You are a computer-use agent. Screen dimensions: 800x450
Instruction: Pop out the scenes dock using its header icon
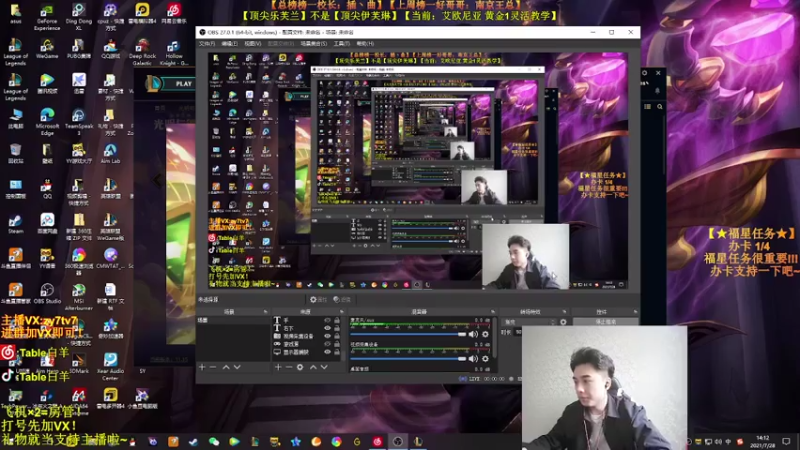pyautogui.click(x=265, y=312)
